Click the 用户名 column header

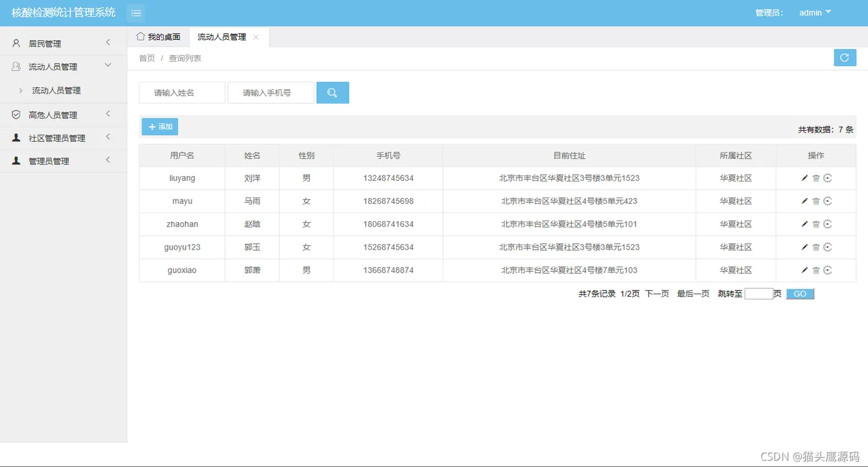click(182, 155)
